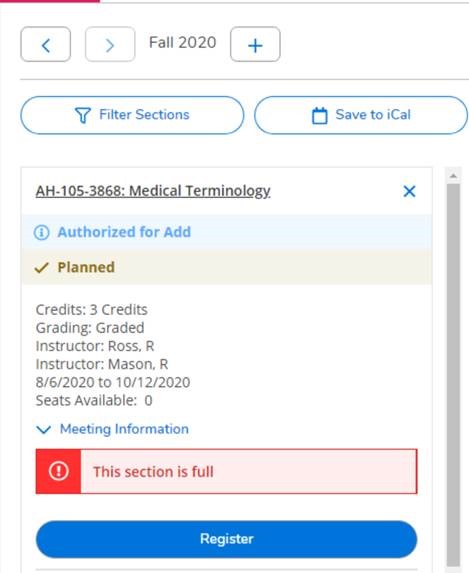Screen dimensions: 469x573
Task: Open the AH-105-3868: Medical Terminology link
Action: point(153,191)
